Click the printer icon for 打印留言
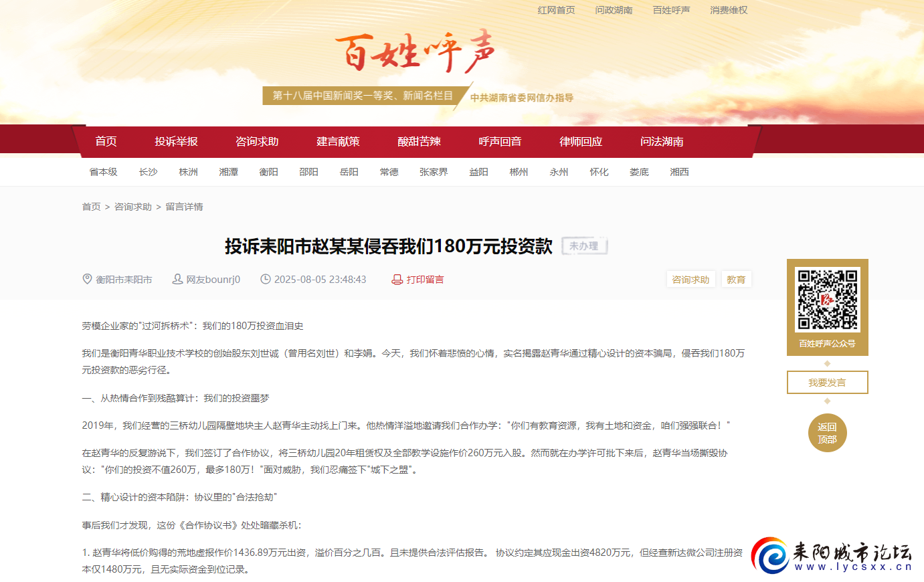The image size is (924, 582). coord(396,279)
